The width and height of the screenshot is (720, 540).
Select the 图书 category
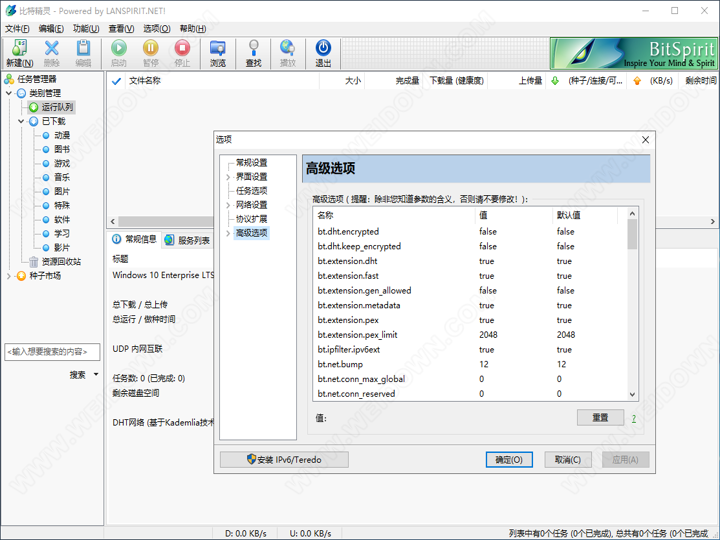click(x=62, y=149)
